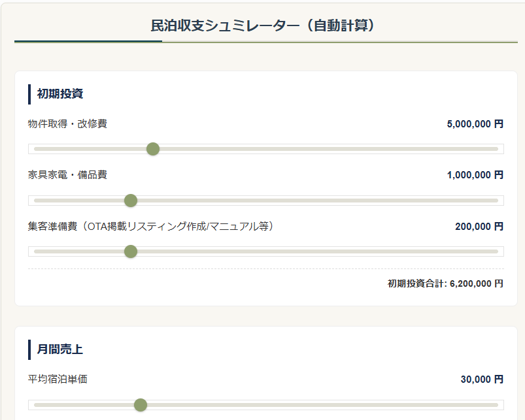Click the 5,000,000 円 value
This screenshot has height=420, width=525.
click(x=475, y=123)
